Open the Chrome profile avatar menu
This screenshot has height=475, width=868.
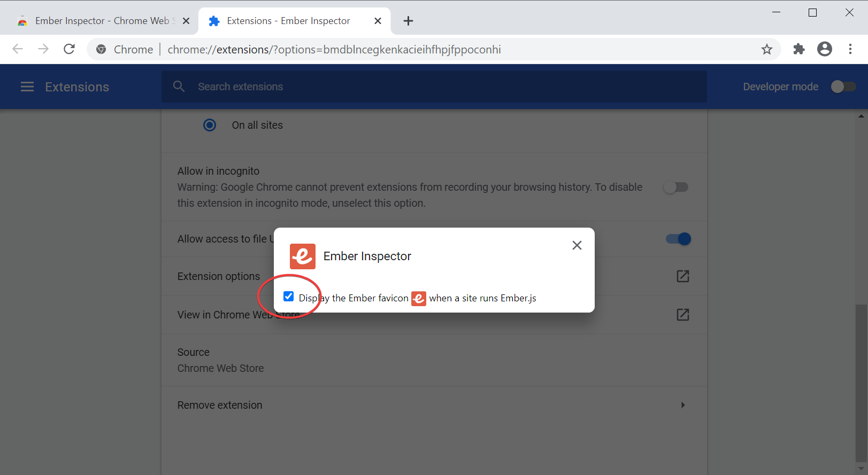coord(824,49)
